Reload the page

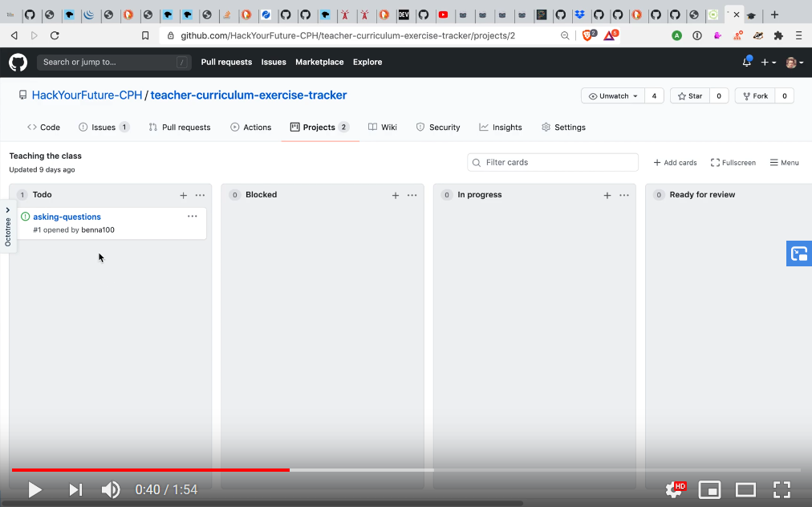(x=55, y=36)
